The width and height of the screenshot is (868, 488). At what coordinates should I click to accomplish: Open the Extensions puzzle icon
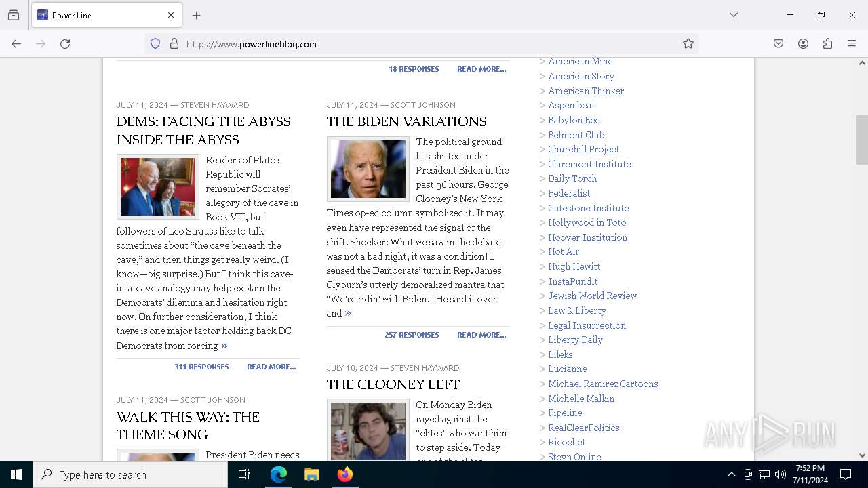(827, 43)
